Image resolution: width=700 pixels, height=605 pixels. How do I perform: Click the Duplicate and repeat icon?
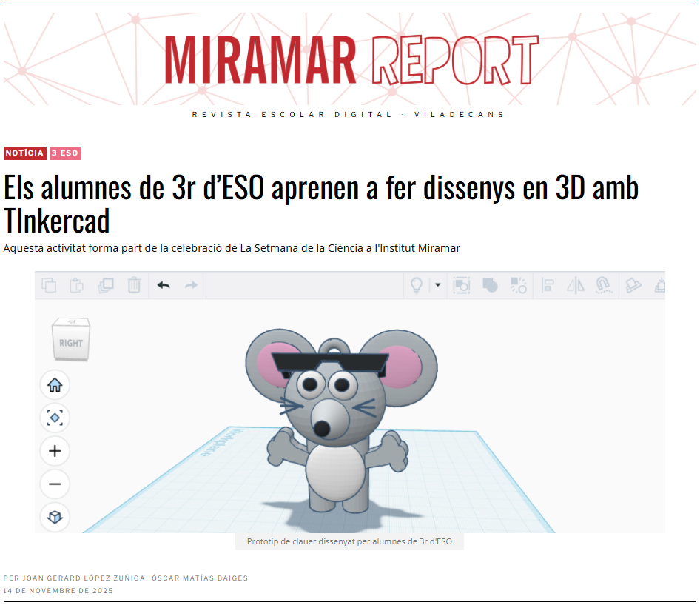[x=106, y=285]
